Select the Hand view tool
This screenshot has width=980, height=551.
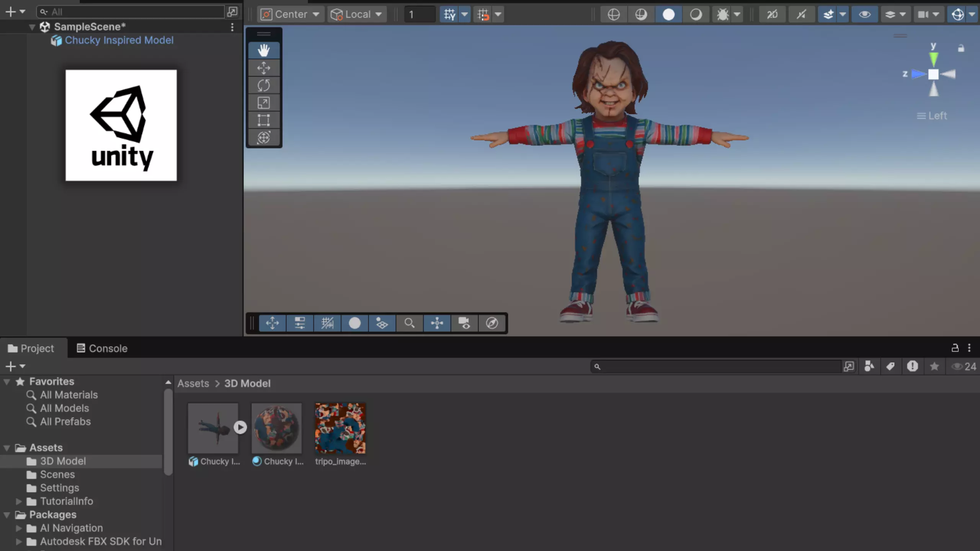[x=264, y=50]
